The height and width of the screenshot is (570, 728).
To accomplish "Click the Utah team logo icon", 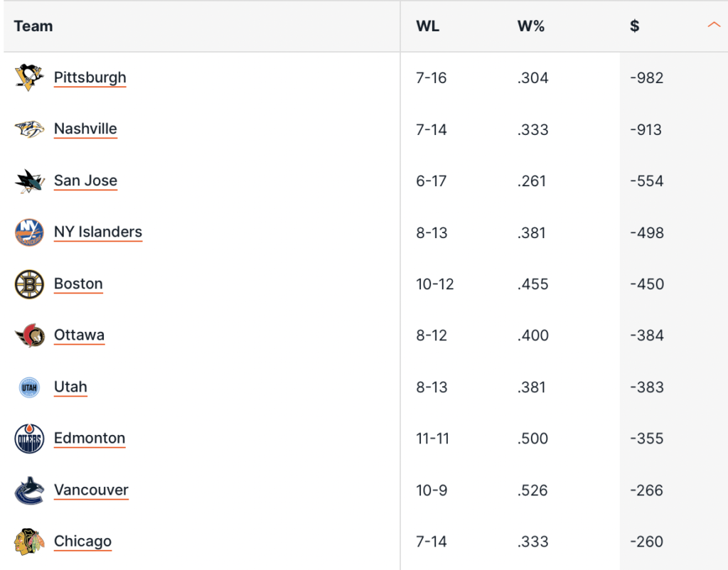I will click(29, 387).
